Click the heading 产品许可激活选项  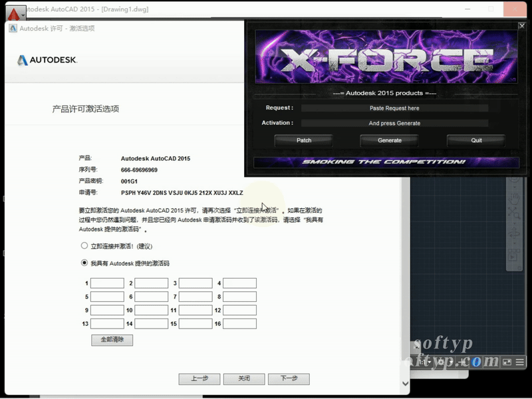tap(86, 109)
